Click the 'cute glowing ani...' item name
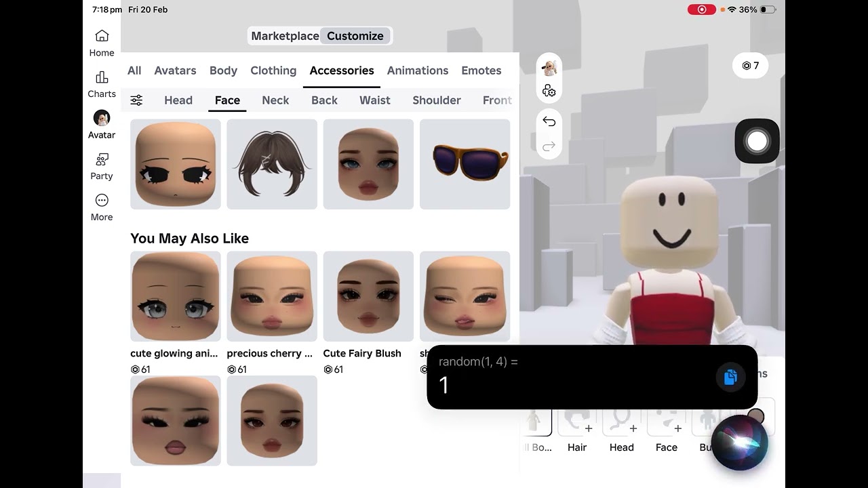 tap(174, 353)
